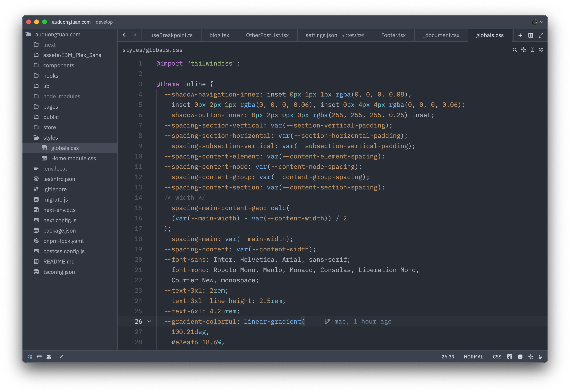Screen dimensions: 570x392
Task: Open the CSS language selector
Action: (497, 357)
